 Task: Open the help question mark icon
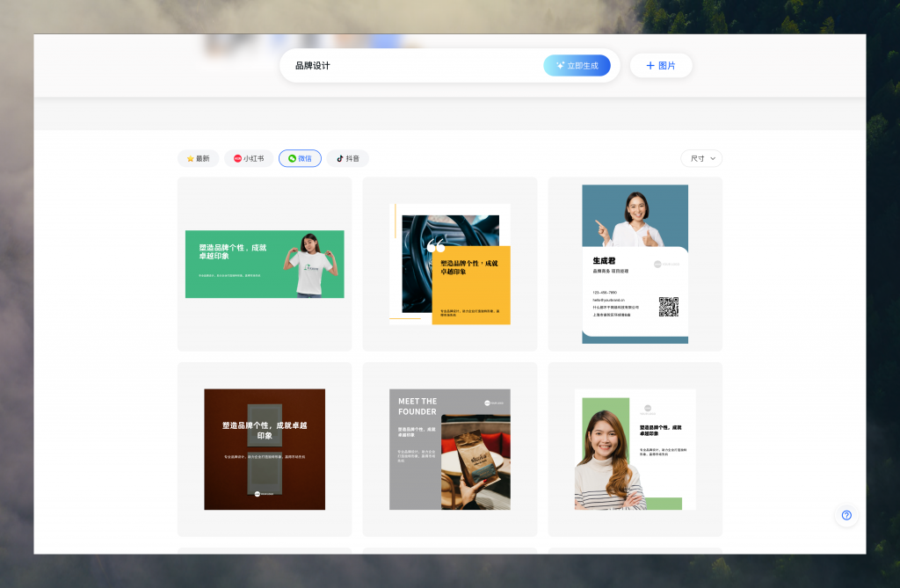pyautogui.click(x=846, y=515)
